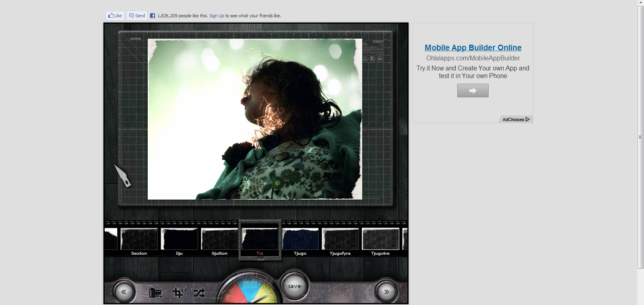Click the AdChoices icon

(528, 120)
